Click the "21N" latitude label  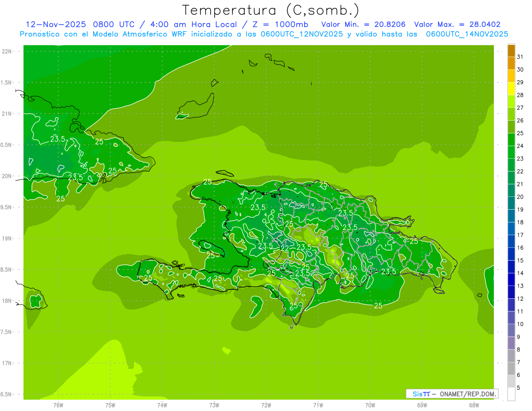click(x=7, y=114)
